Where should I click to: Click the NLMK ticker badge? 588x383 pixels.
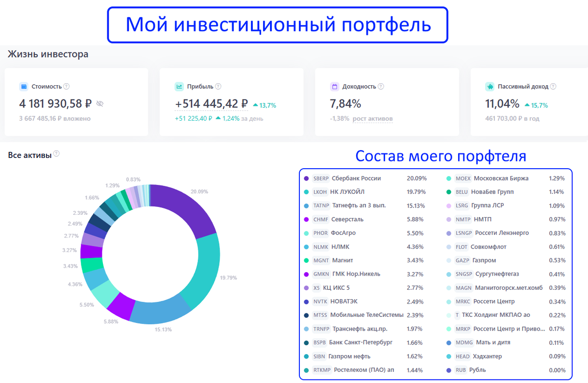[321, 247]
